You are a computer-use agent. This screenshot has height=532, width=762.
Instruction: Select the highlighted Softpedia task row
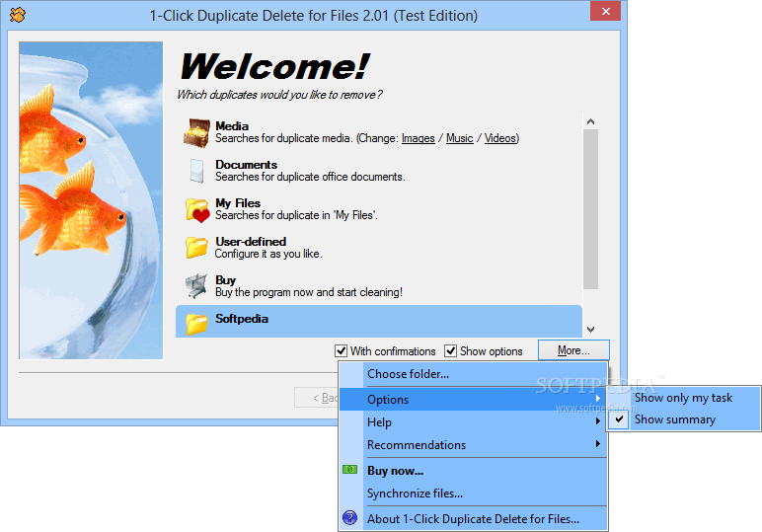click(x=379, y=321)
